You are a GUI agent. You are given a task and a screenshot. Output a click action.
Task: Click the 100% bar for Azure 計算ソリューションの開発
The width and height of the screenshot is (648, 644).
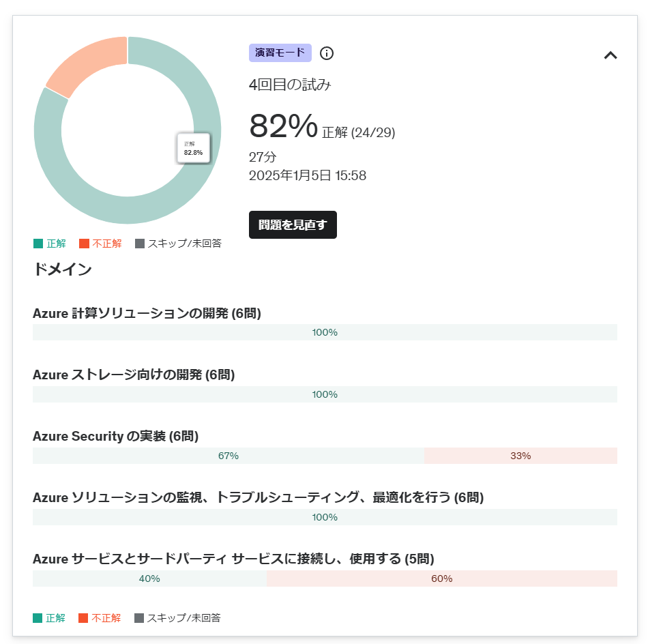pyautogui.click(x=325, y=332)
